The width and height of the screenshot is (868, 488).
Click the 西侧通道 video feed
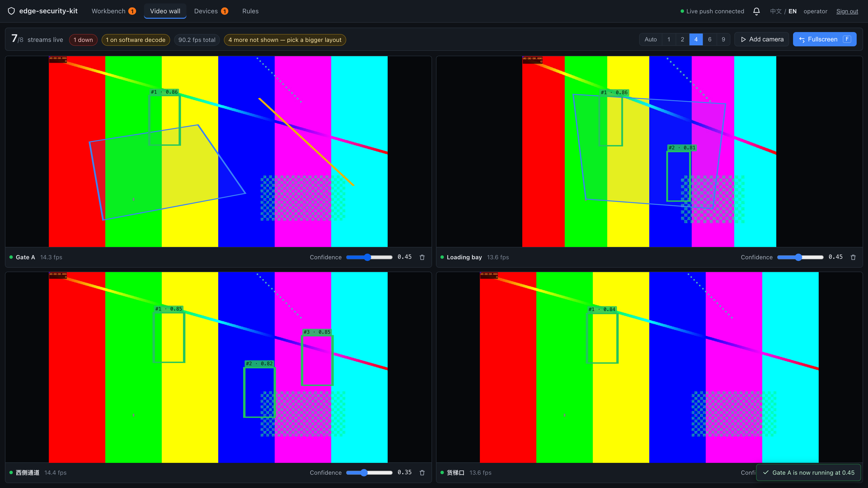(218, 367)
